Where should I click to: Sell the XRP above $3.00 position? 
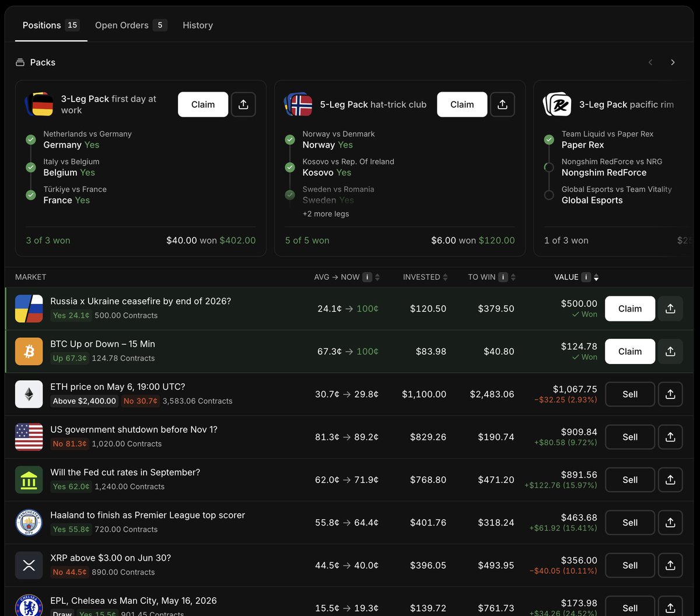pyautogui.click(x=630, y=565)
